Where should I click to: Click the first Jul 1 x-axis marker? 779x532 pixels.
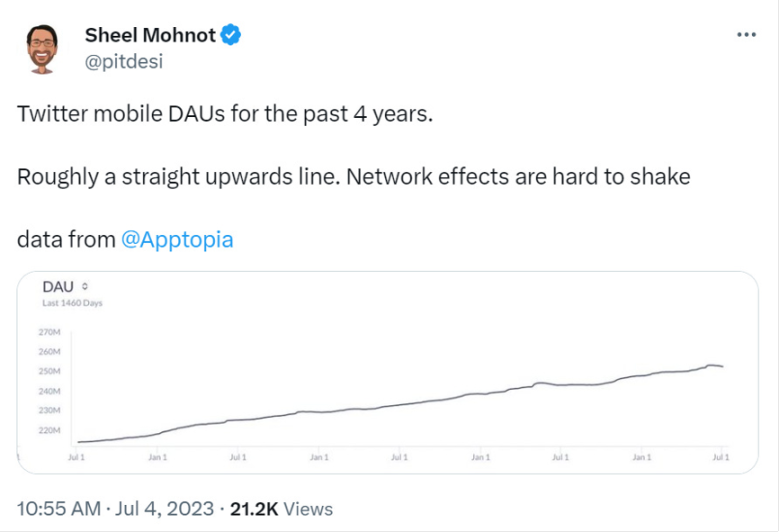pyautogui.click(x=77, y=457)
